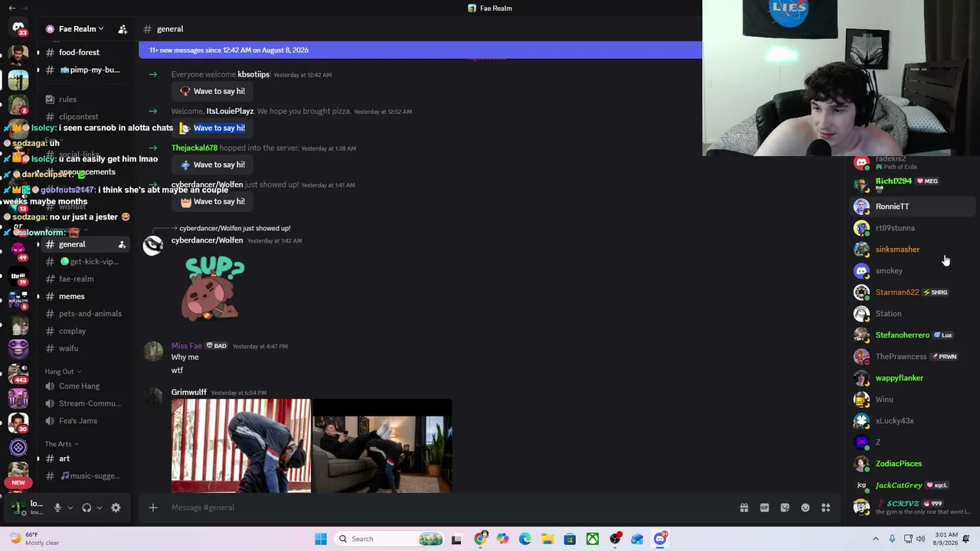Wave to say hi to Thejackal678
The image size is (980, 551).
point(212,165)
